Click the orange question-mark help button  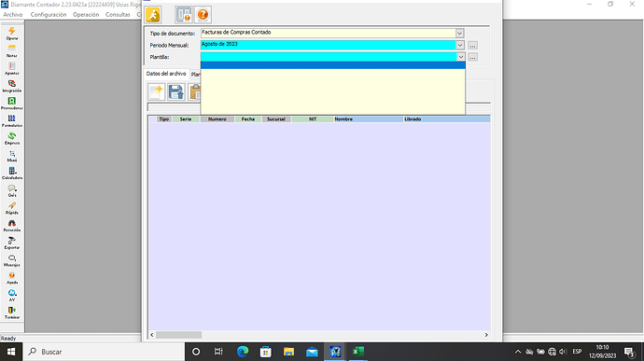pyautogui.click(x=203, y=15)
